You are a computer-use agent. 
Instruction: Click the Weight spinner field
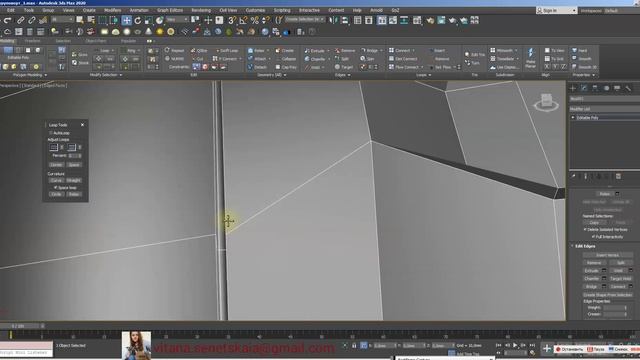[614, 308]
